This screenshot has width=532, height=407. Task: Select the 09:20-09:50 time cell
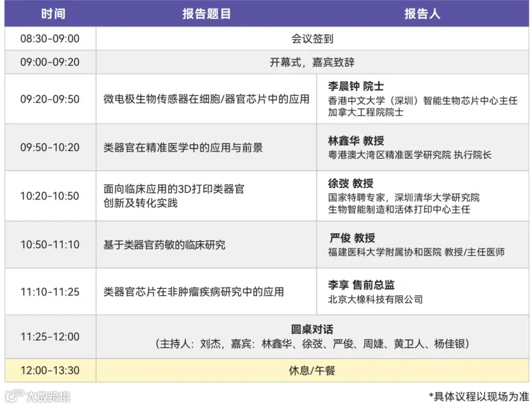(50, 99)
